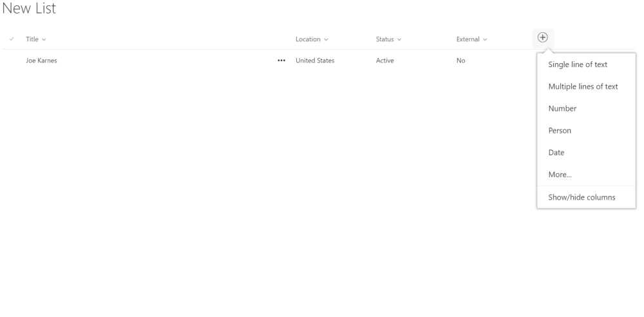
Task: Pick the Person column type
Action: (559, 131)
